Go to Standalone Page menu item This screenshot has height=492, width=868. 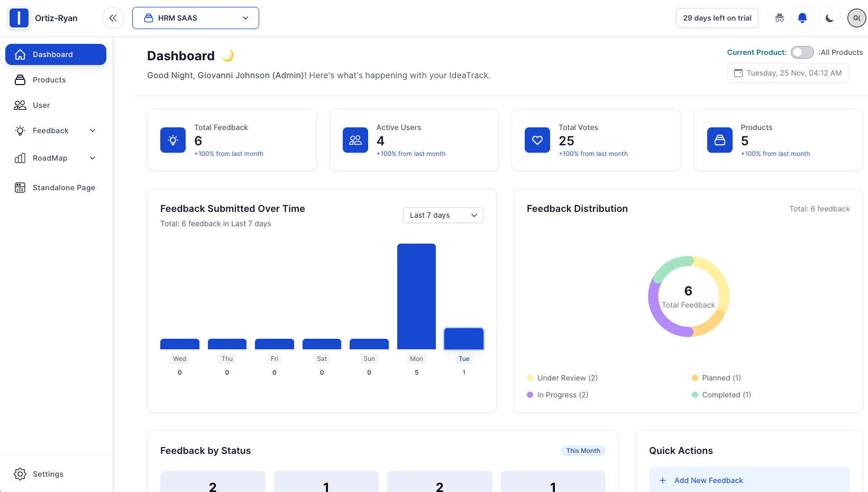[x=56, y=188]
